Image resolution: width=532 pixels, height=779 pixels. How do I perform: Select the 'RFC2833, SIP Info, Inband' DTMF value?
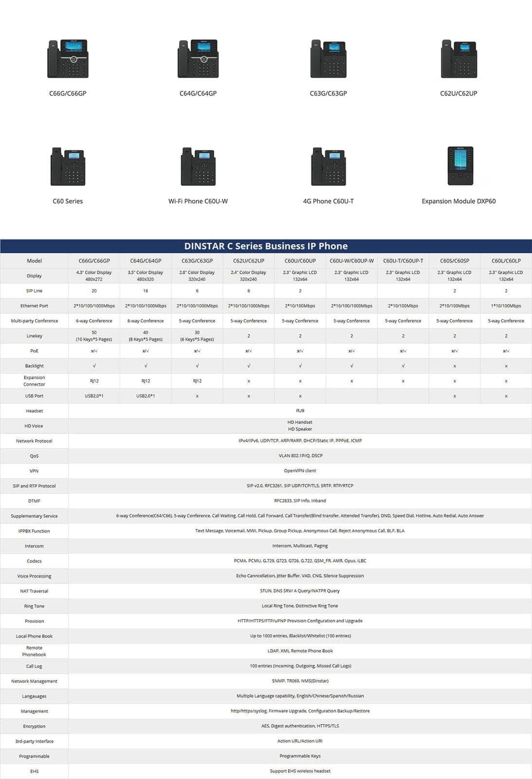coord(300,501)
